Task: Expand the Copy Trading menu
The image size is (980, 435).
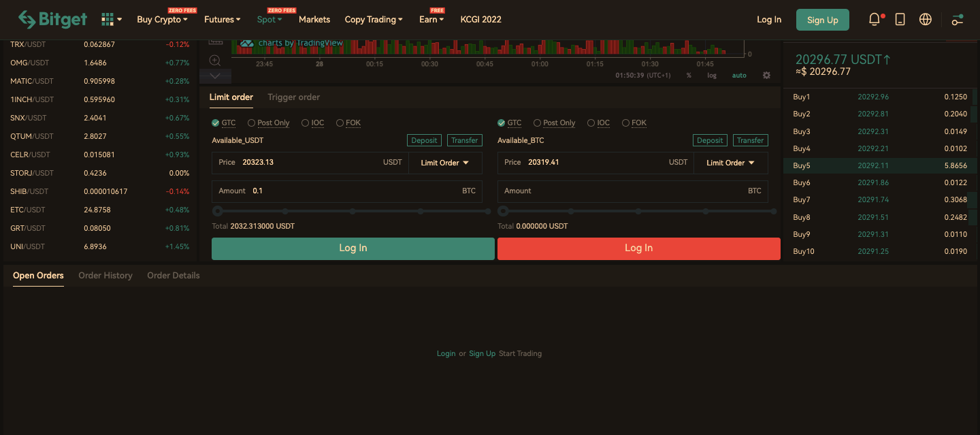Action: coord(374,20)
